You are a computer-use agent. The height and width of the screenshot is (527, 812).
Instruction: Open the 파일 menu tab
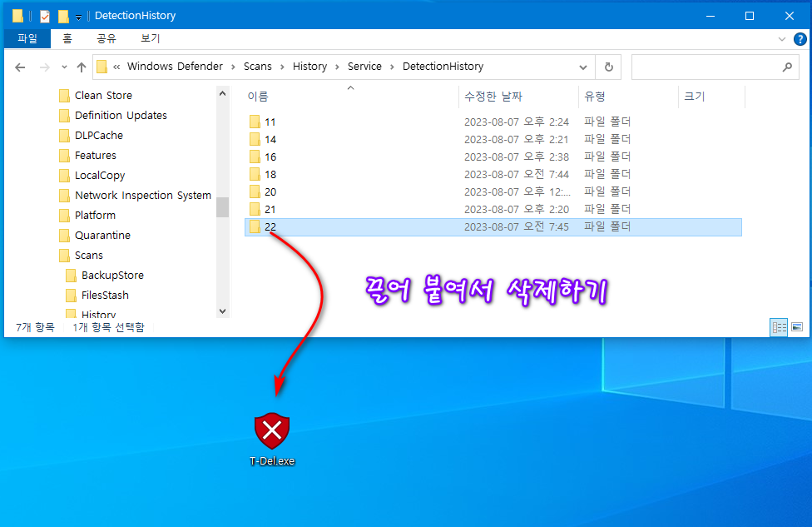click(27, 38)
